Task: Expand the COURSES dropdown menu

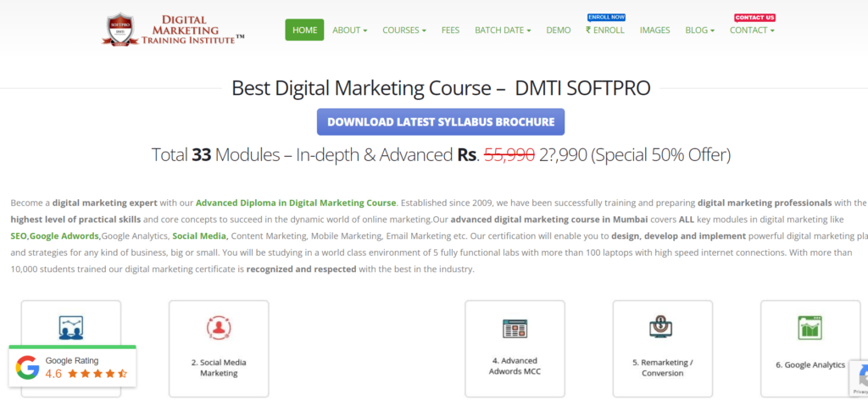Action: point(404,31)
